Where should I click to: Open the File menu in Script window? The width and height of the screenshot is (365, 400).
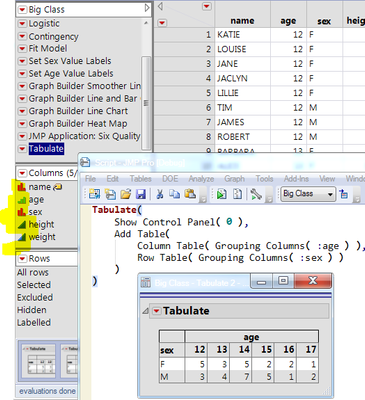pos(90,179)
